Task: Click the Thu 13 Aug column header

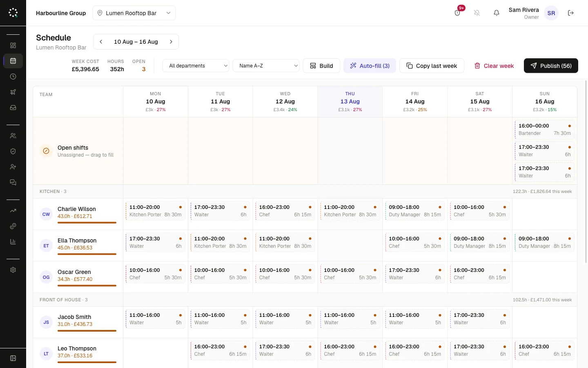Action: click(350, 102)
